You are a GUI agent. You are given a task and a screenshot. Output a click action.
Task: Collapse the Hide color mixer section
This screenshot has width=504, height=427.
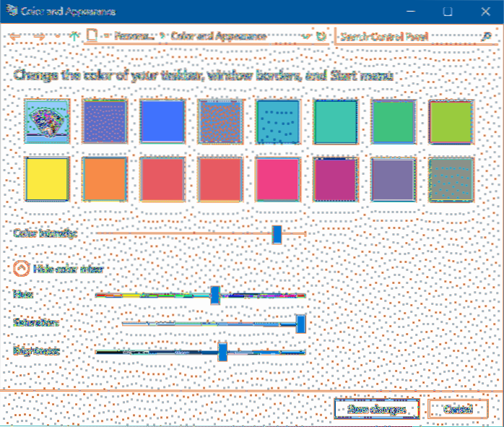tap(22, 269)
